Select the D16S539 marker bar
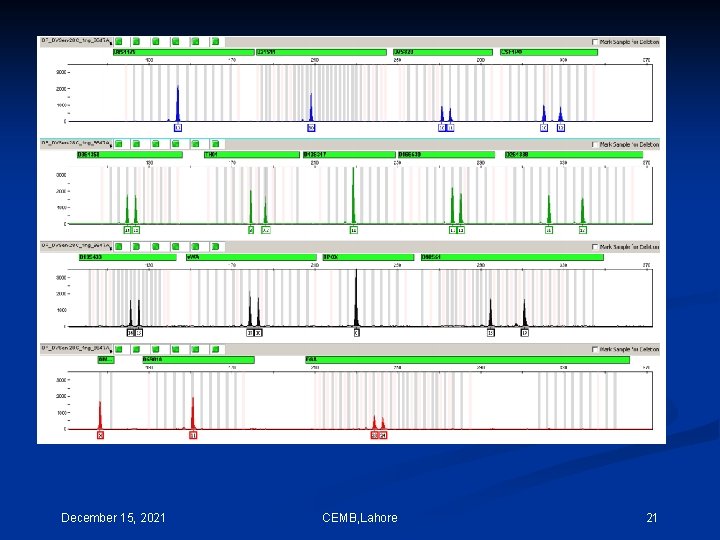 (446, 155)
